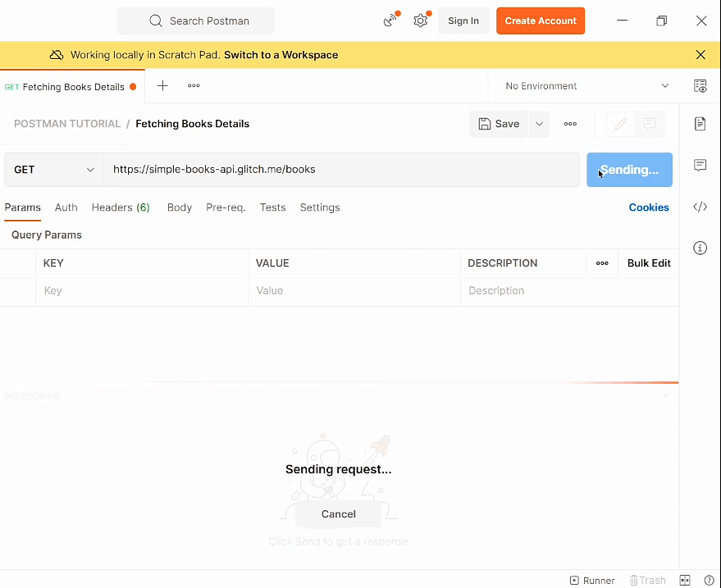Viewport: 721px width, 588px height.
Task: Click the request more-actions dots beside Save
Action: pos(570,124)
